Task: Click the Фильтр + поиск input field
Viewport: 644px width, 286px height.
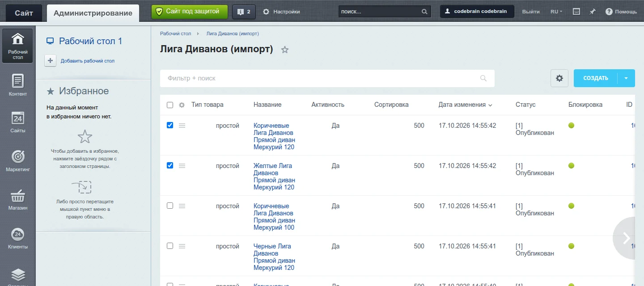Action: 327,78
